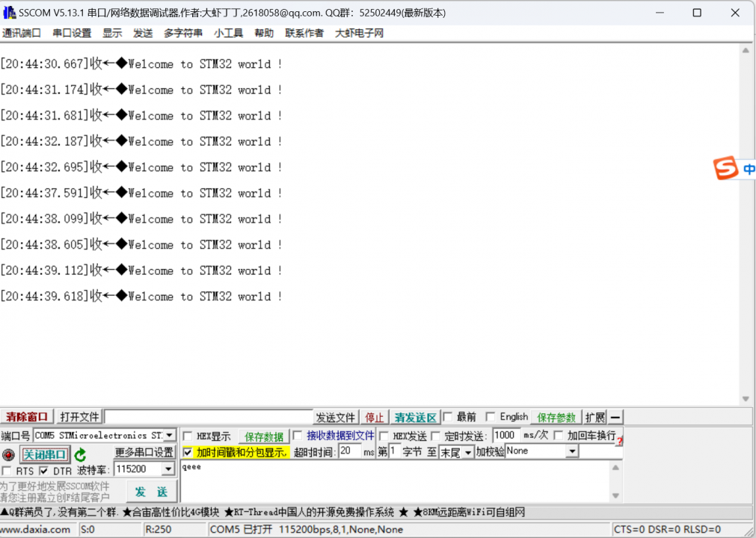Enable 定时发送 timed sending
756x538 pixels.
[x=434, y=434]
